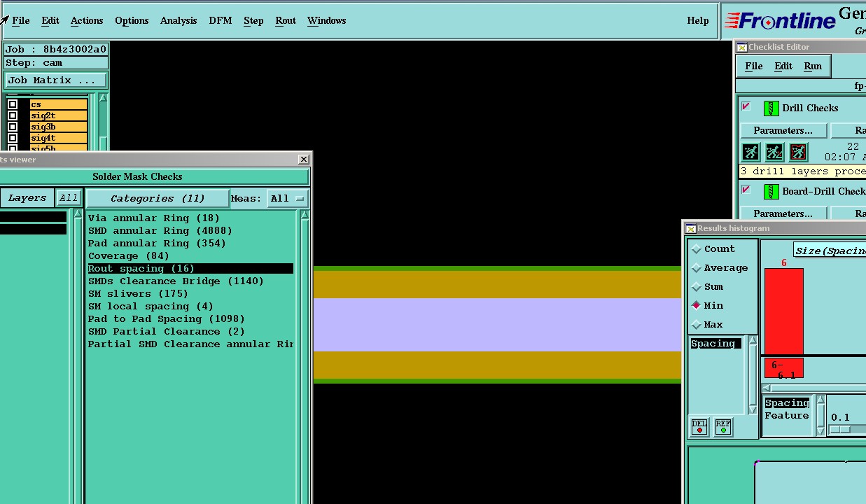Viewport: 866px width, 504px height.
Task: Click the Board-Drill Checks drill-bit icon
Action: tap(771, 192)
